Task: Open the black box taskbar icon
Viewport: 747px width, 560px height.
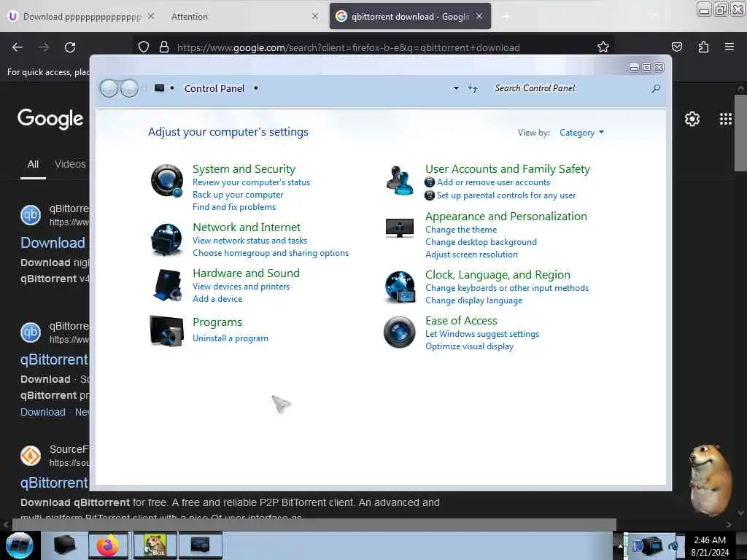Action: [x=64, y=545]
